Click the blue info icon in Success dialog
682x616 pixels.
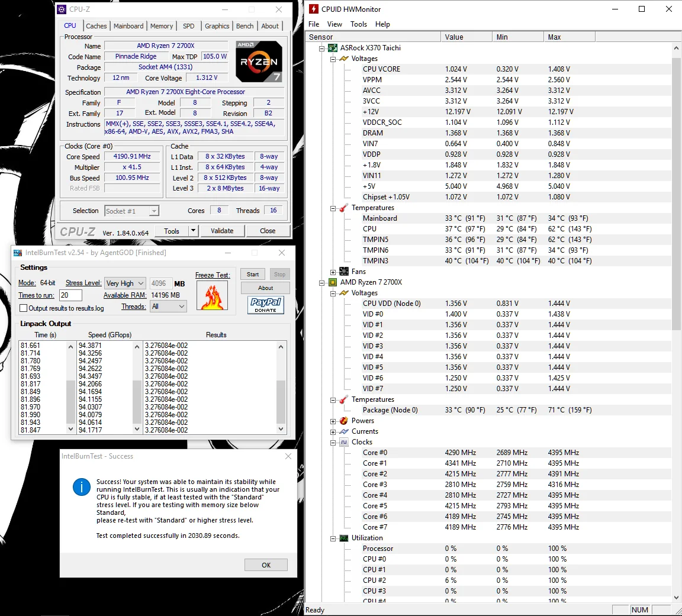(82, 487)
